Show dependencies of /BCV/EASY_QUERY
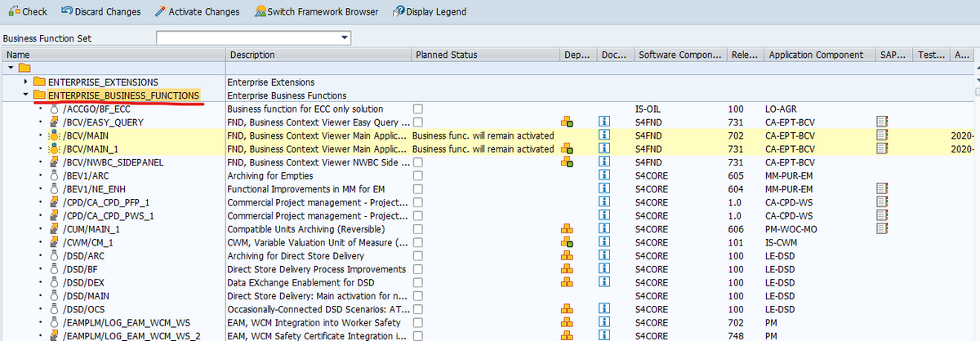The height and width of the screenshot is (341, 980). pos(567,122)
